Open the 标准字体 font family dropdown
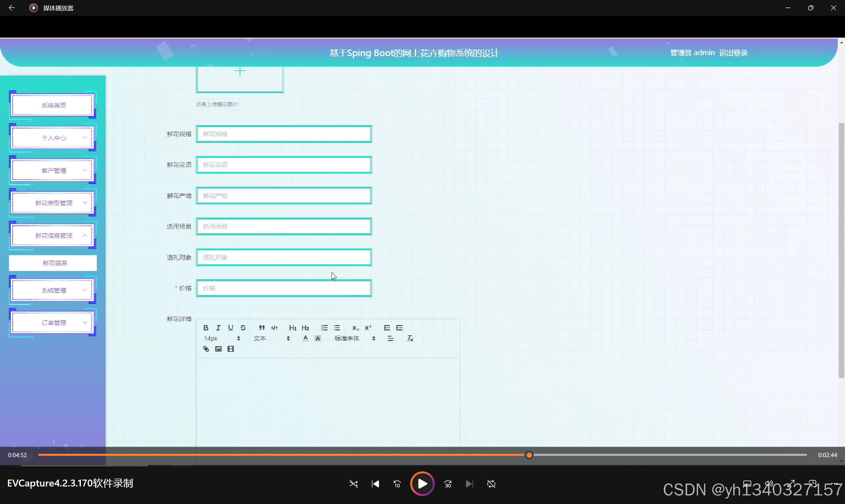 pos(354,338)
